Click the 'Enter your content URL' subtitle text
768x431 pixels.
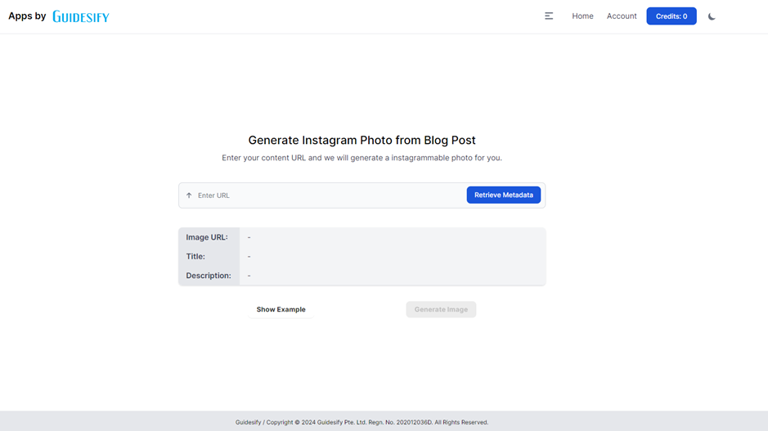pyautogui.click(x=362, y=158)
